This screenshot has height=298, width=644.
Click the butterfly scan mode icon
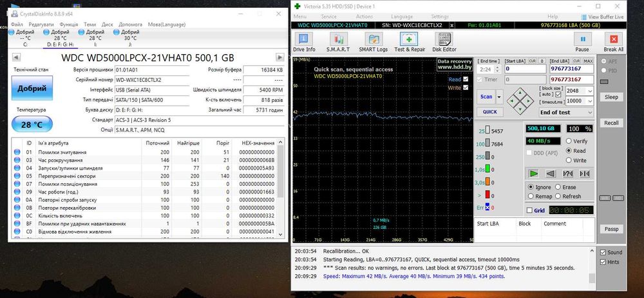click(x=585, y=174)
